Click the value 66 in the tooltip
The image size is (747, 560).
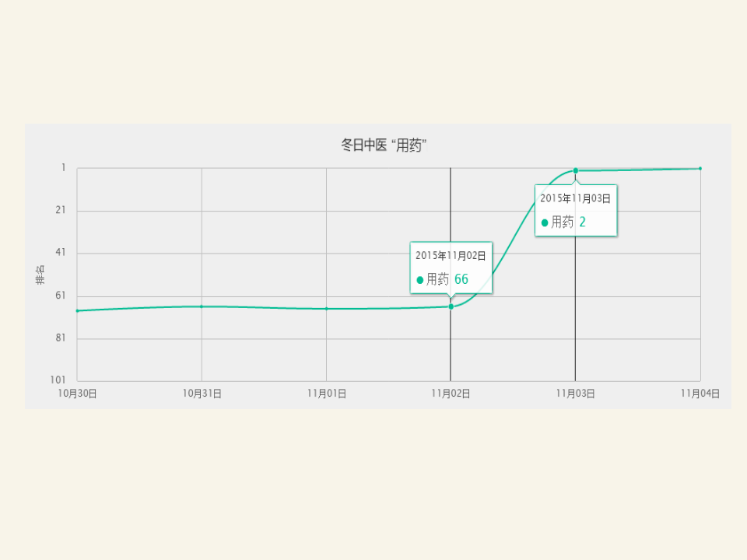(461, 279)
